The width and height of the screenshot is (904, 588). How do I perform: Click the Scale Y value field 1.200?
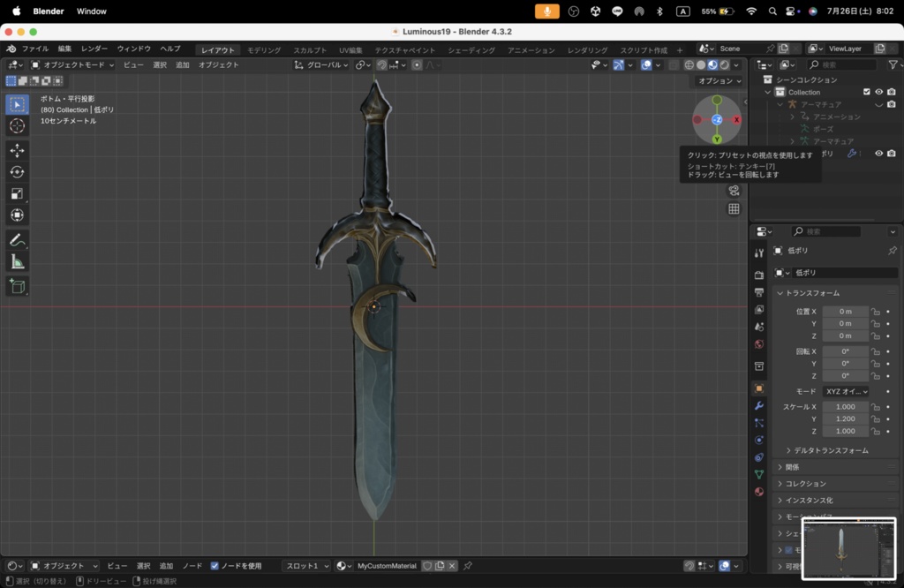(845, 418)
